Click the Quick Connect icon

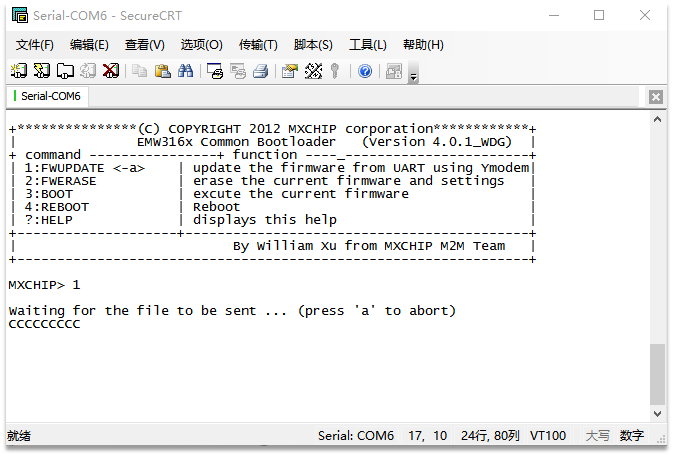(41, 71)
